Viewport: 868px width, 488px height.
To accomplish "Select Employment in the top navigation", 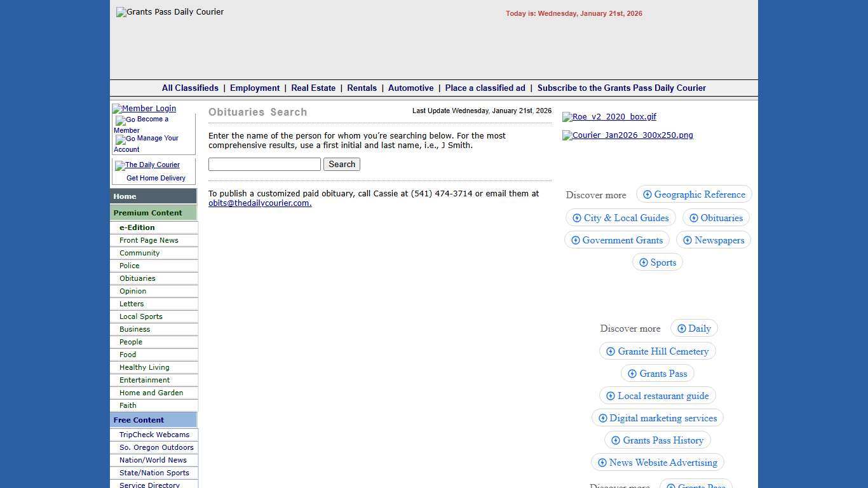I will coord(255,88).
